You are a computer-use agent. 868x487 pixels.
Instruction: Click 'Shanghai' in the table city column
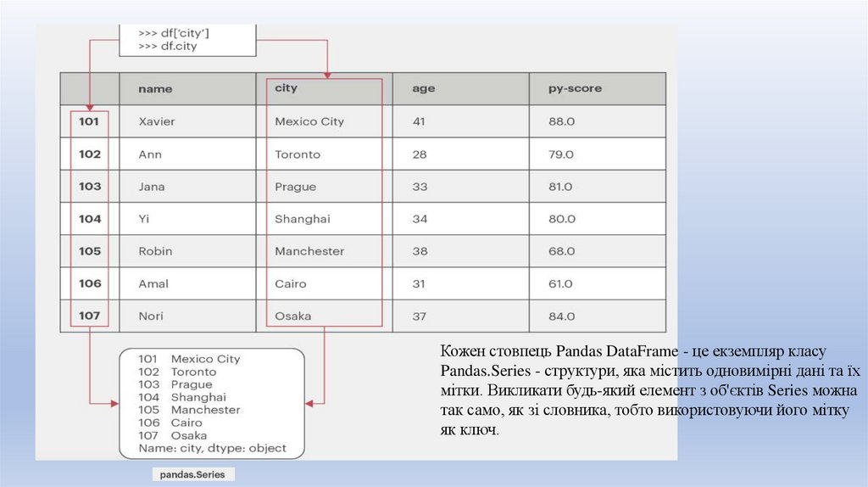pyautogui.click(x=303, y=219)
